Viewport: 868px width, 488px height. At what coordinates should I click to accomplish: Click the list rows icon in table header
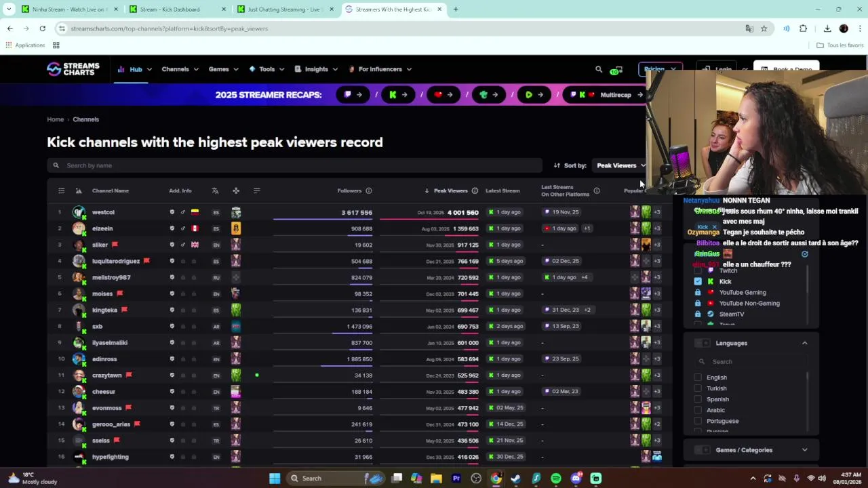[x=61, y=190]
